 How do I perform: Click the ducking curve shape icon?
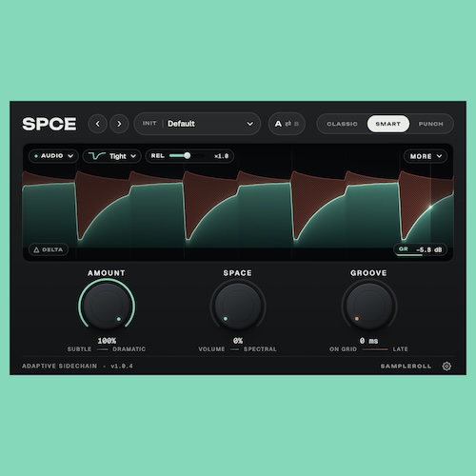coord(96,156)
